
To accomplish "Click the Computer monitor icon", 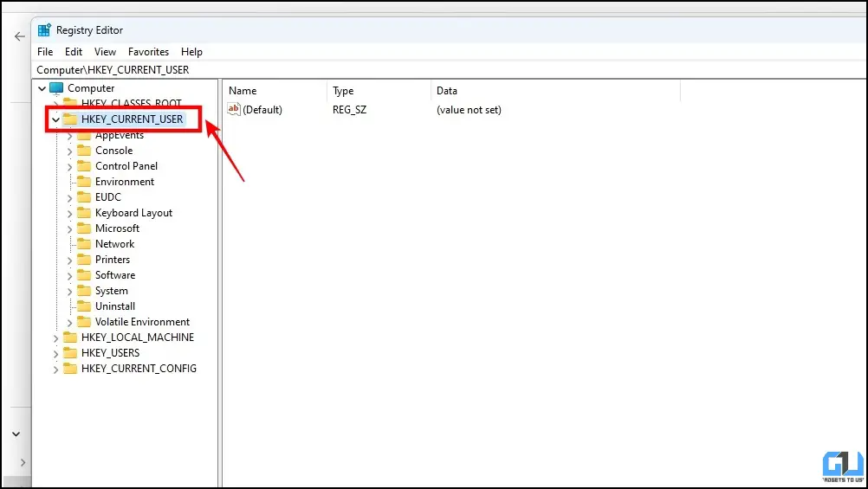I will click(x=56, y=88).
